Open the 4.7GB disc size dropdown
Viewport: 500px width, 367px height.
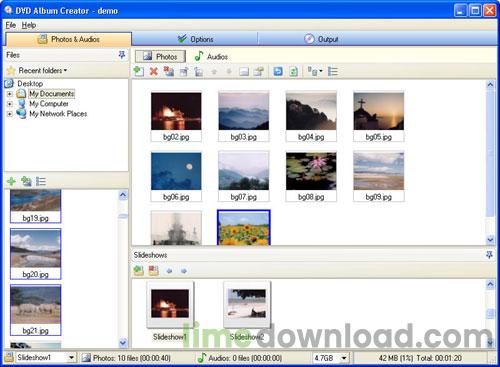[344, 358]
